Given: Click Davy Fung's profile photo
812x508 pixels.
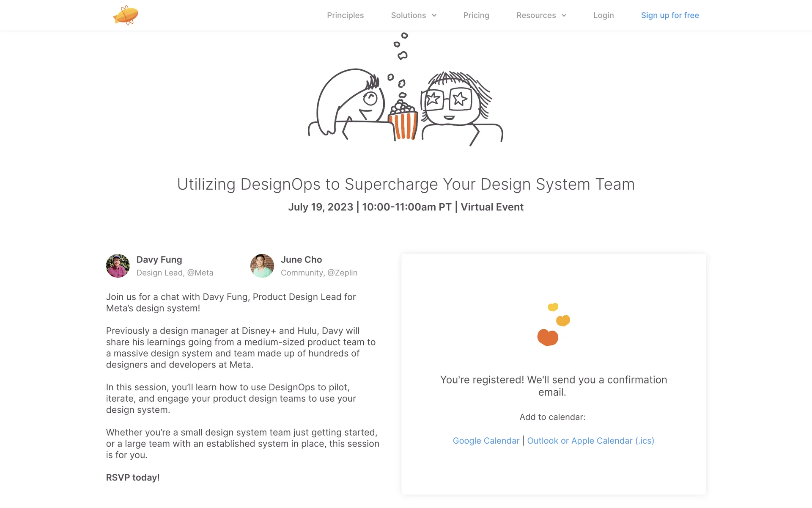Looking at the screenshot, I should tap(118, 266).
